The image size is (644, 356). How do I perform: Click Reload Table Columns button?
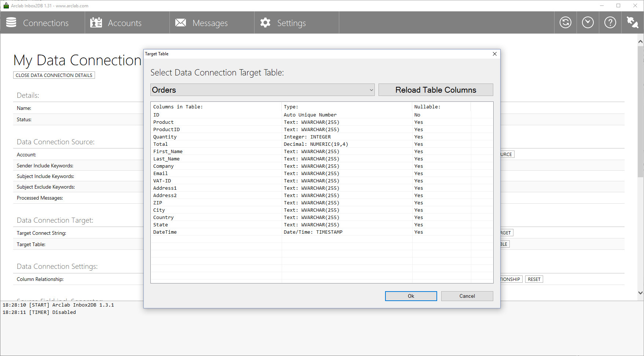pos(436,90)
